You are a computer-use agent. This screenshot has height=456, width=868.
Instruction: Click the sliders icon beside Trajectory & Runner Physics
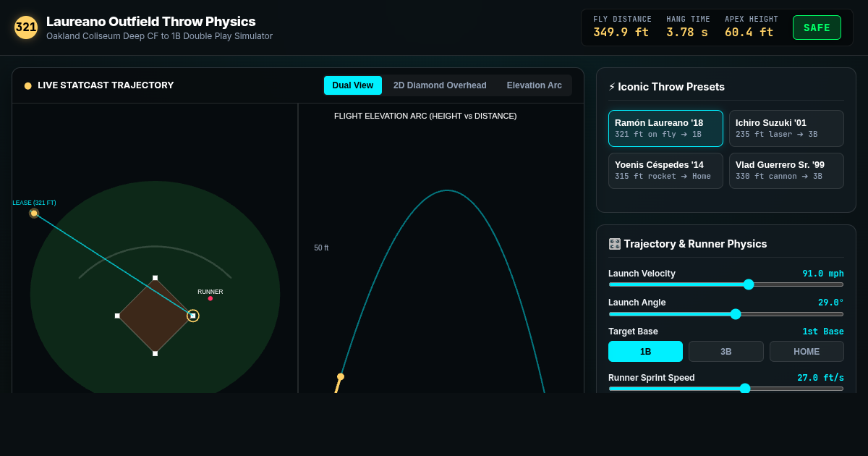click(x=614, y=244)
